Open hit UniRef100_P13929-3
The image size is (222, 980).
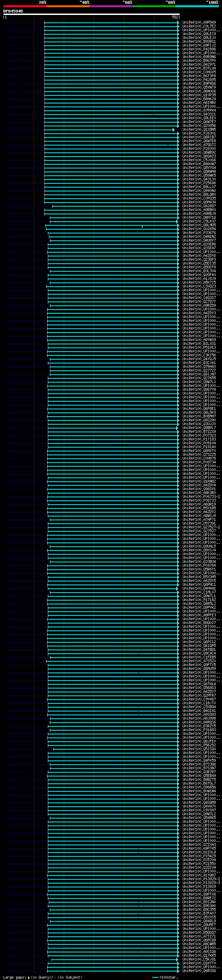pos(201,883)
